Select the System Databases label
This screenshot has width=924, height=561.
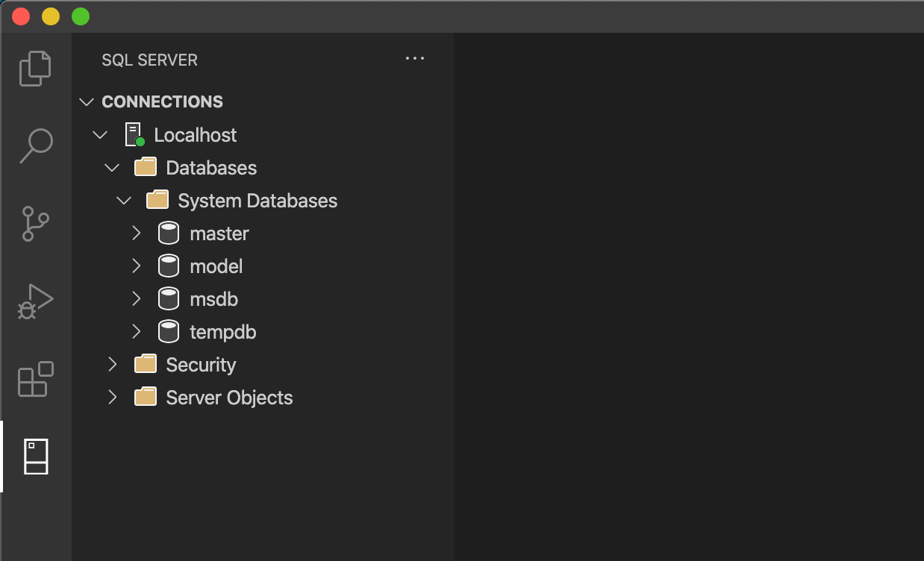257,201
